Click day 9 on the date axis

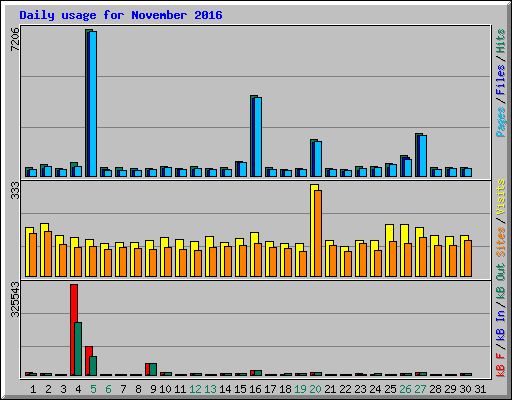coord(153,389)
